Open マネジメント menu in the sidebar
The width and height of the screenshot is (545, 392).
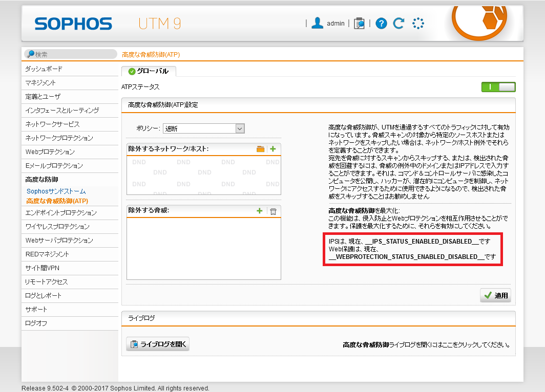tap(70, 83)
